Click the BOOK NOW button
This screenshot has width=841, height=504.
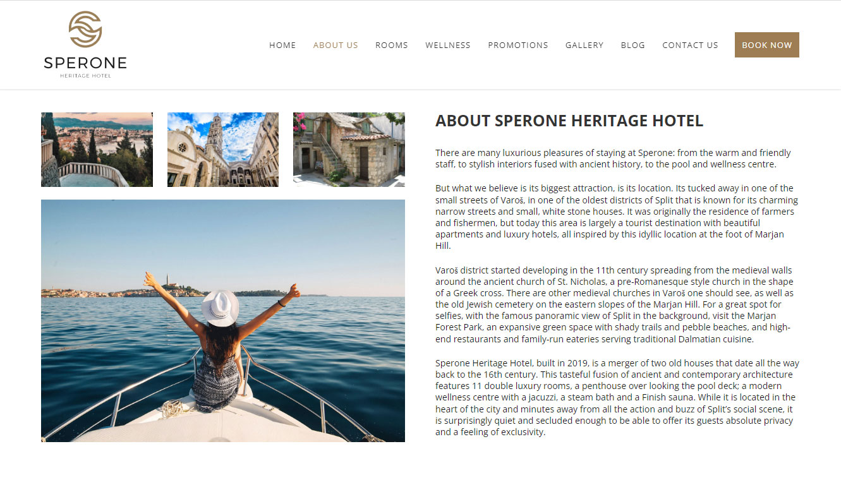pos(767,45)
